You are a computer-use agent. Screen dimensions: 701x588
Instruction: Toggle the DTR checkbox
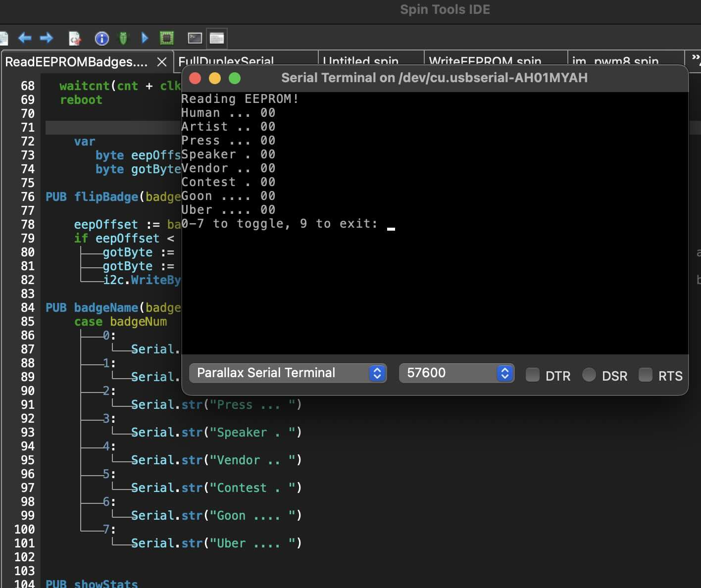[x=533, y=375]
